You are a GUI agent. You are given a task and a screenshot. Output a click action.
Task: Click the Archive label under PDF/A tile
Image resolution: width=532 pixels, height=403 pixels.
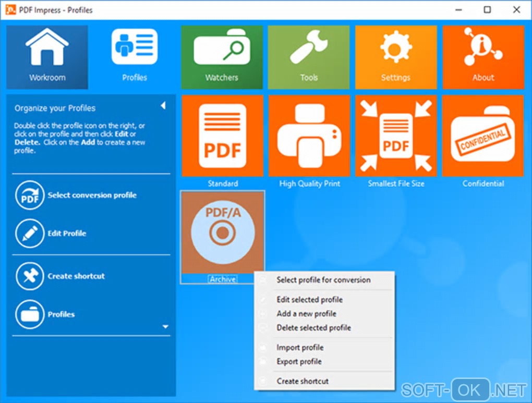coord(223,279)
